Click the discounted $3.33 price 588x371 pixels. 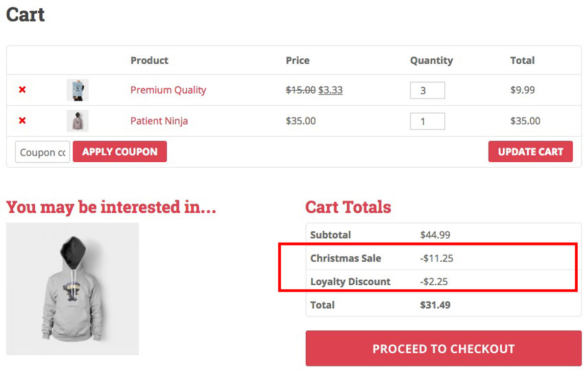click(330, 90)
